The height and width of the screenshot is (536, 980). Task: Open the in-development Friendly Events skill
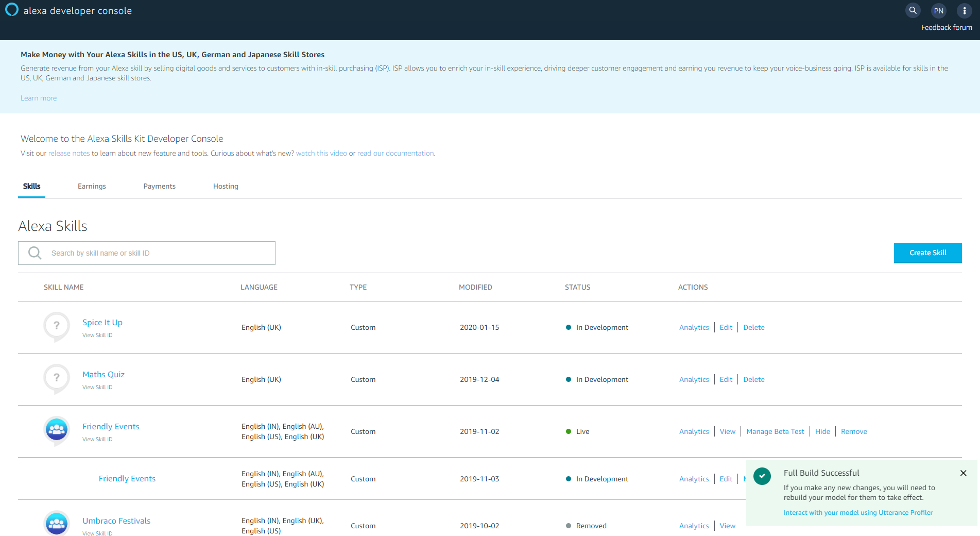tap(127, 478)
